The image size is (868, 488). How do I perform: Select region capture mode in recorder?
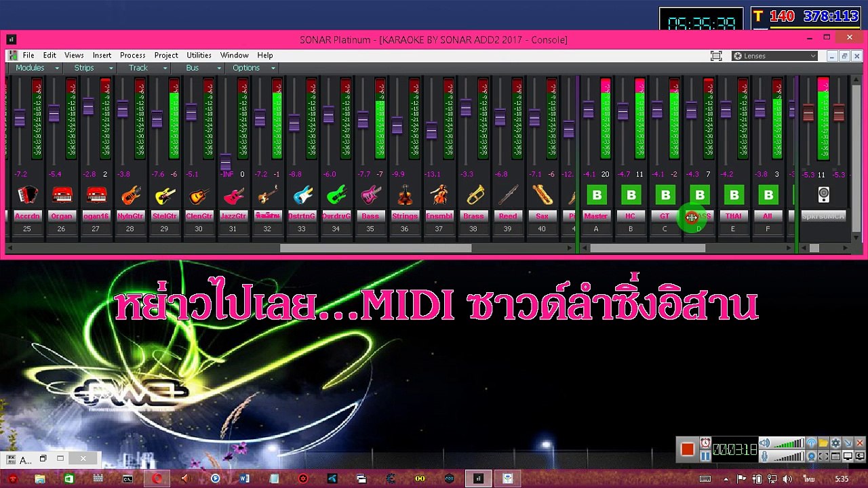(823, 456)
